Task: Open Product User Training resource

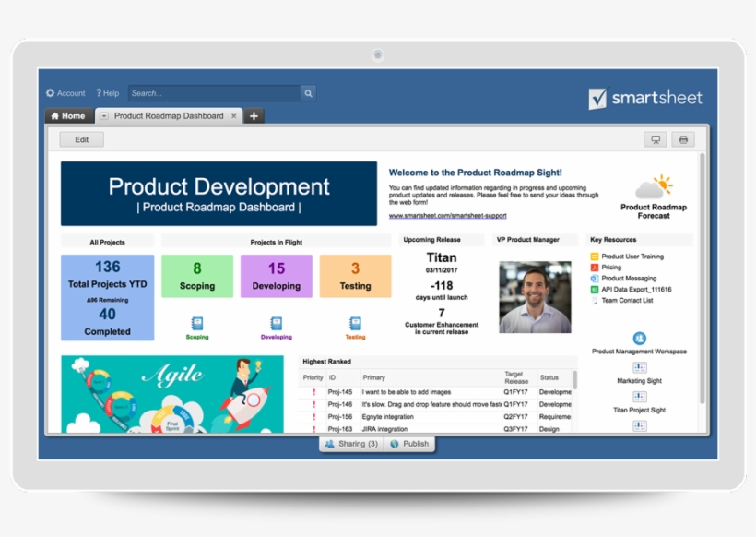Action: 632,257
